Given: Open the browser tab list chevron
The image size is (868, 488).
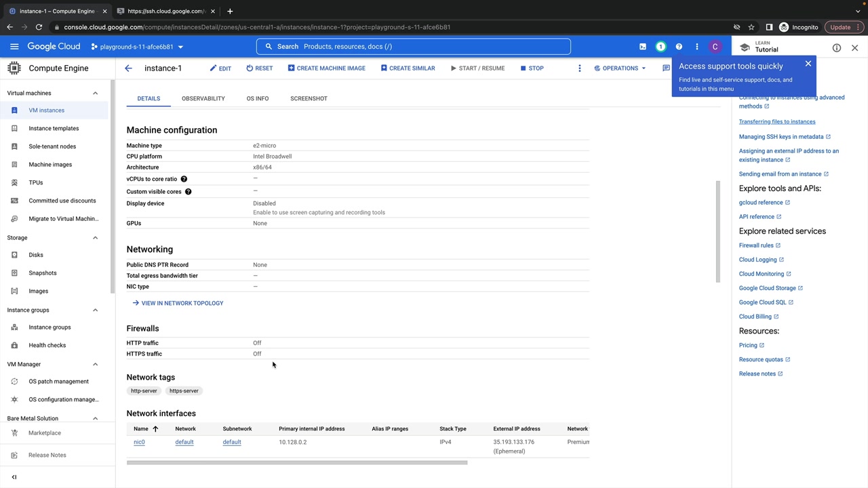Looking at the screenshot, I should (x=858, y=11).
